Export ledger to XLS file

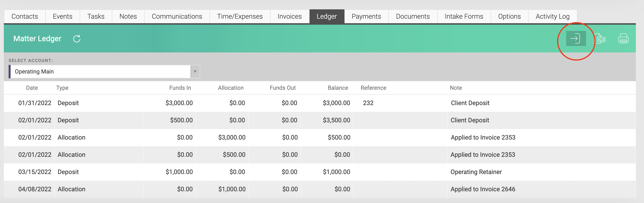click(600, 39)
